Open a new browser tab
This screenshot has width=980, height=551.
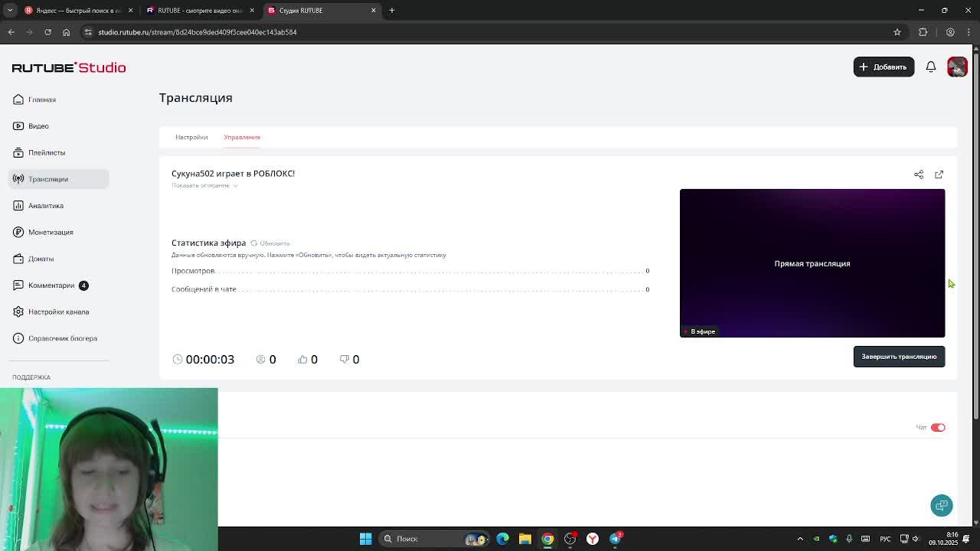(392, 10)
